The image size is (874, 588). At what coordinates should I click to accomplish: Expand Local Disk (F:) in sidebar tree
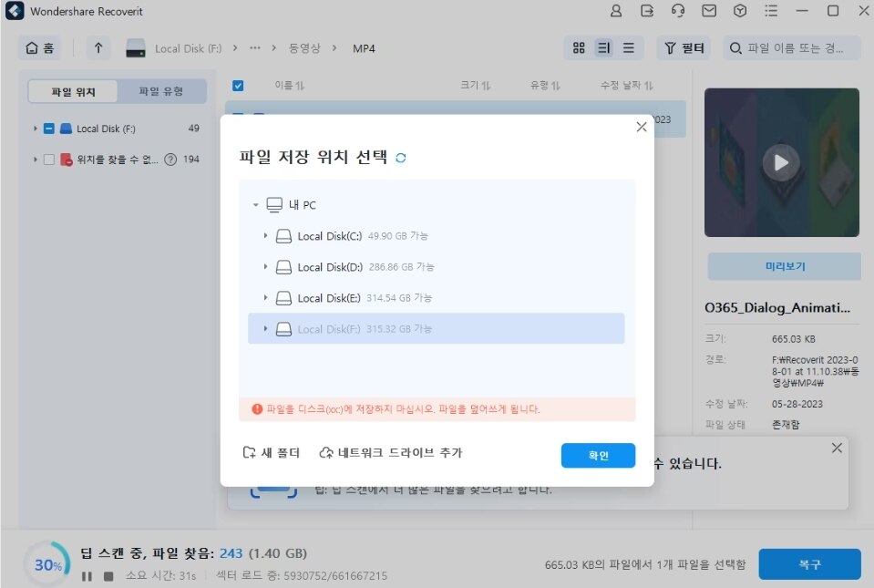click(36, 129)
